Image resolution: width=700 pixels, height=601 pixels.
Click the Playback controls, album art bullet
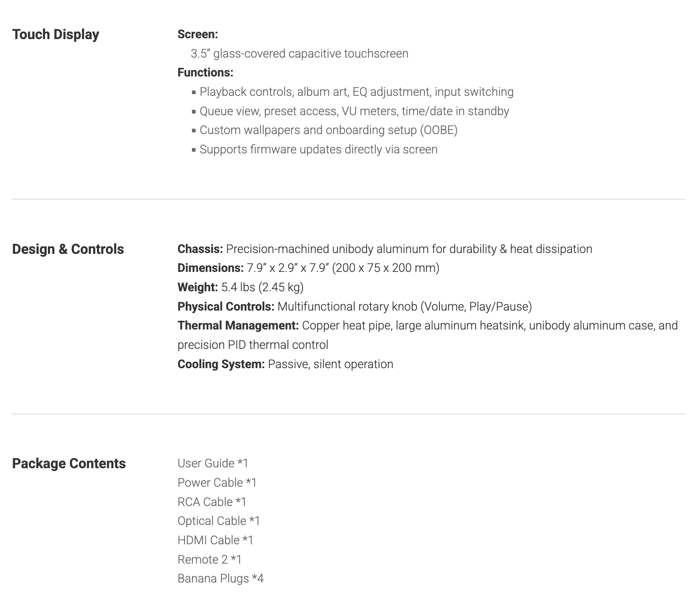coord(356,92)
